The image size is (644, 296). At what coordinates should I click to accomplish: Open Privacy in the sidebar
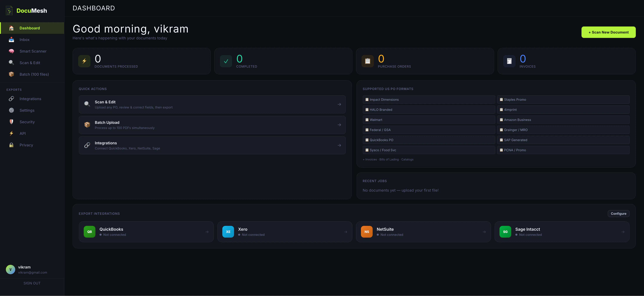coord(32,145)
